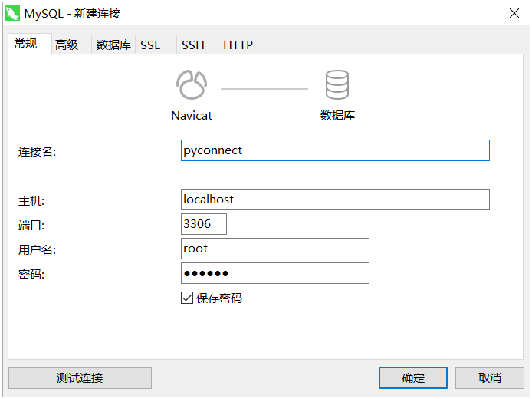
Task: Click the 测试连接 button
Action: 80,378
